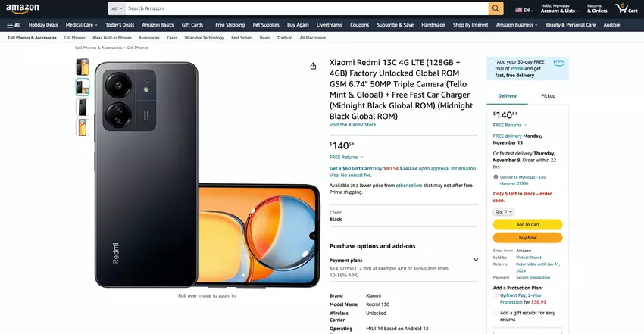Check the Upfront Pay 2-Year Protection box
Viewport: 644px width, 334px height.
(496, 295)
